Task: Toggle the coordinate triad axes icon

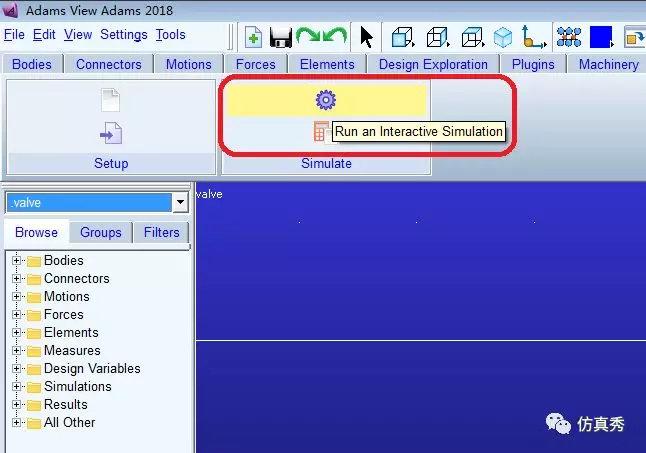Action: [x=534, y=37]
